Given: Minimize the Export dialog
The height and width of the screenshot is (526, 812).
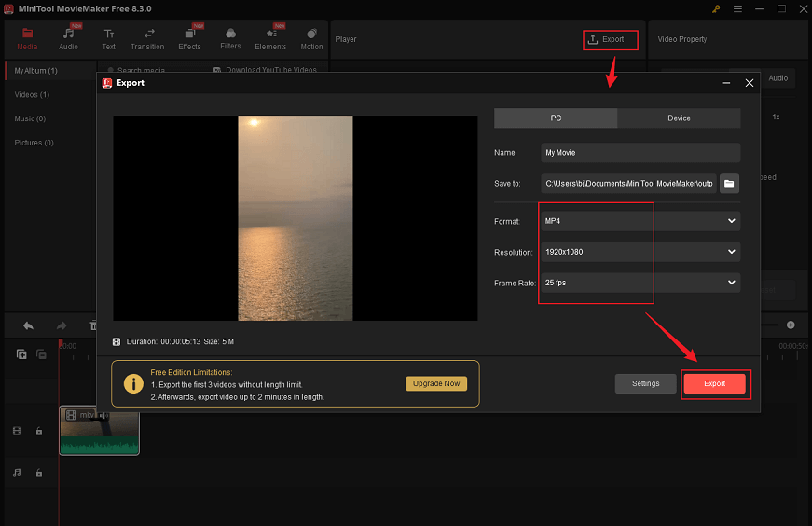Looking at the screenshot, I should pos(726,83).
